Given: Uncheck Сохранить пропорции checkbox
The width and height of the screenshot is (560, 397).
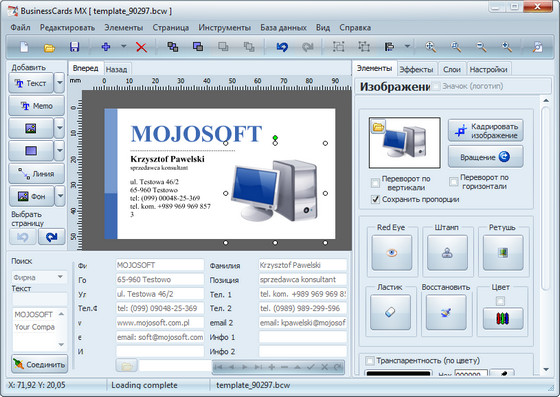Looking at the screenshot, I should [x=375, y=199].
